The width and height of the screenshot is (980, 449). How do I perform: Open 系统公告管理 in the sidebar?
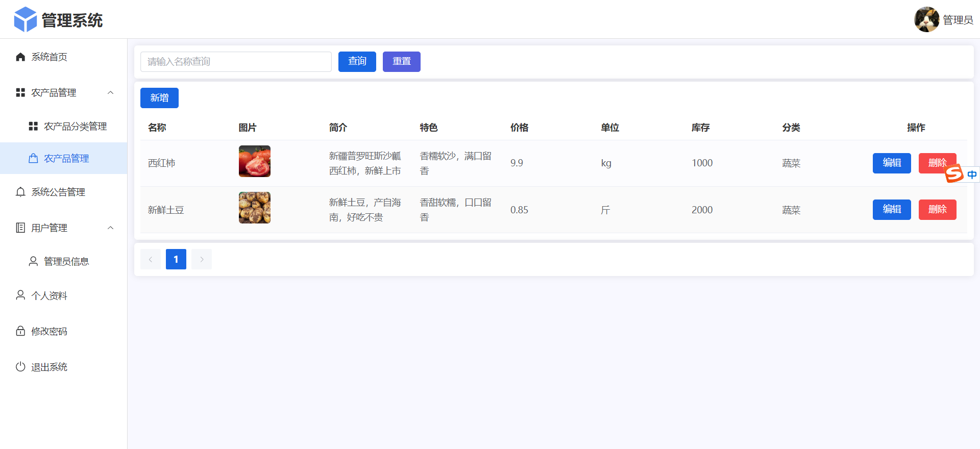point(63,192)
